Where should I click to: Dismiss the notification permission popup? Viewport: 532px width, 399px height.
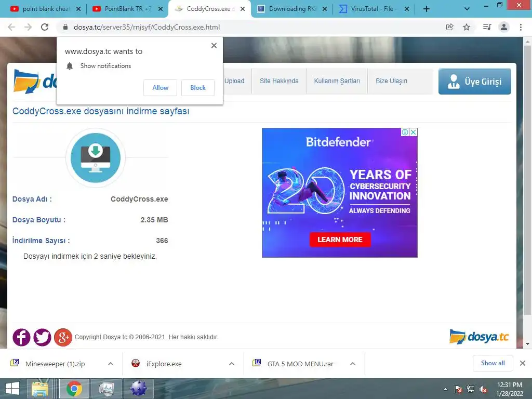[214, 46]
